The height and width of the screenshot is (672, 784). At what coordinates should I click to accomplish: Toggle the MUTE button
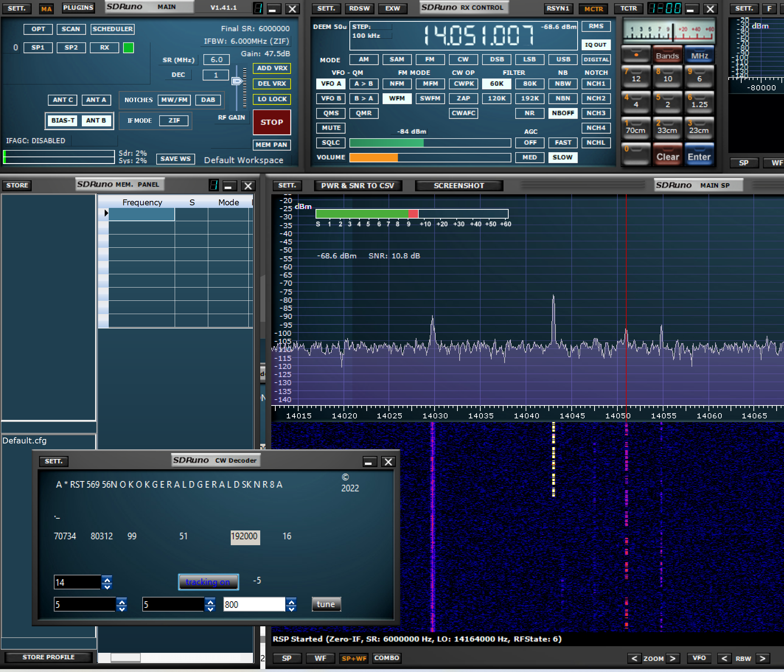tap(331, 128)
